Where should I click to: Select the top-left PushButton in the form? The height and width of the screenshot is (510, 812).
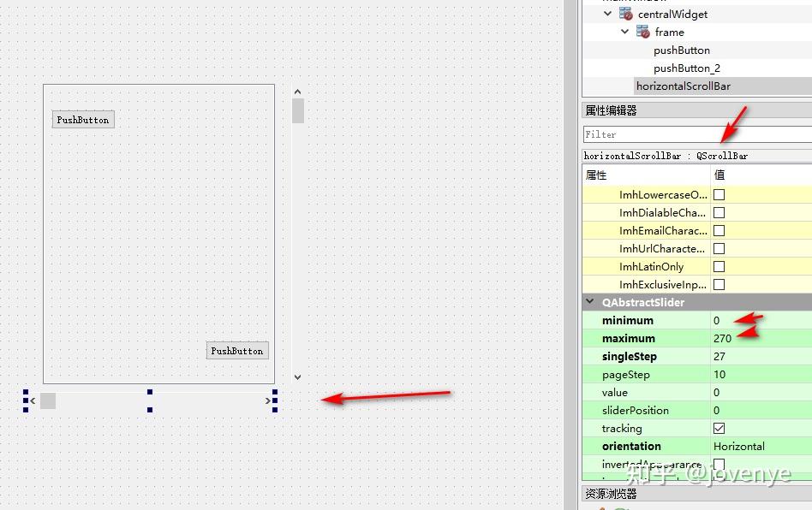point(82,119)
